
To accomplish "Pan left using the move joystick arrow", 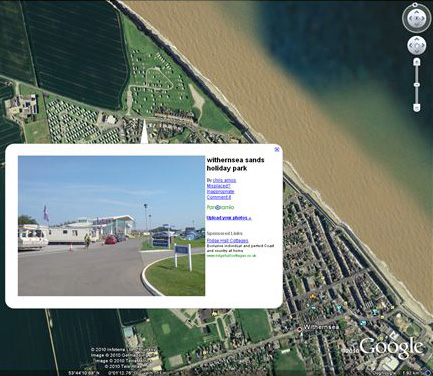I will pos(411,45).
